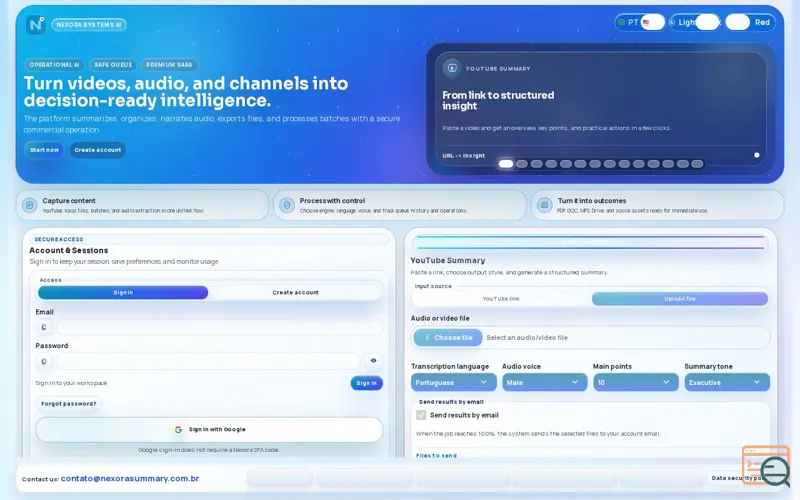Show password with the eye icon
800x500 pixels.
(373, 360)
